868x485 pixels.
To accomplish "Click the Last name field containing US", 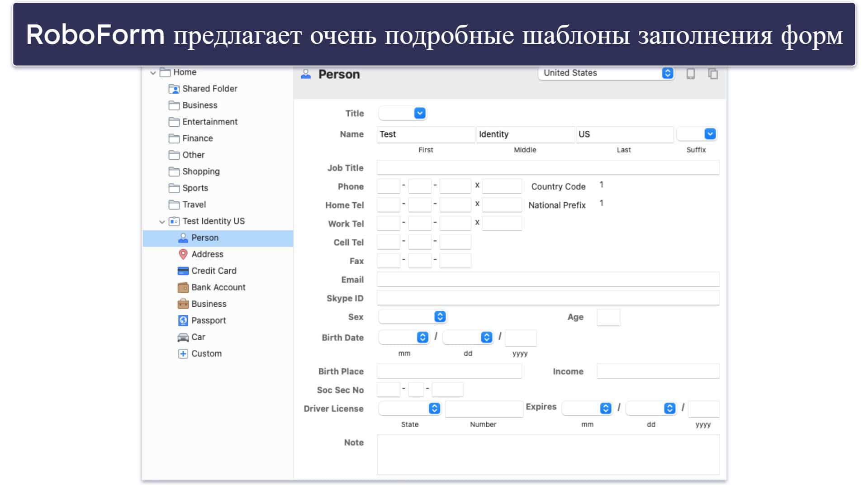I will tap(625, 134).
